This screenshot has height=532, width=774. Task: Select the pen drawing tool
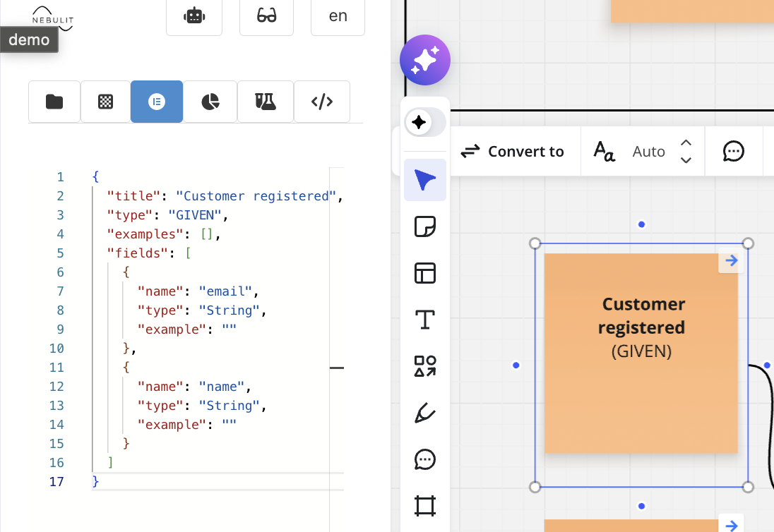tap(425, 413)
